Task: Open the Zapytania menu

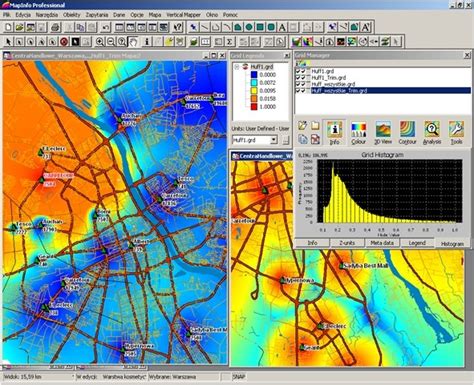Action: click(97, 15)
